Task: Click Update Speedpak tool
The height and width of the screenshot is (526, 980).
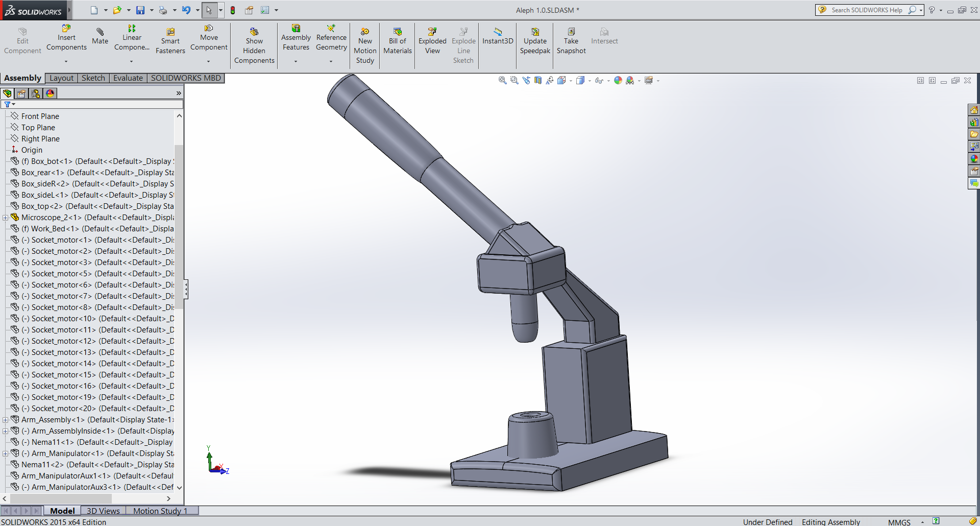Action: click(535, 41)
